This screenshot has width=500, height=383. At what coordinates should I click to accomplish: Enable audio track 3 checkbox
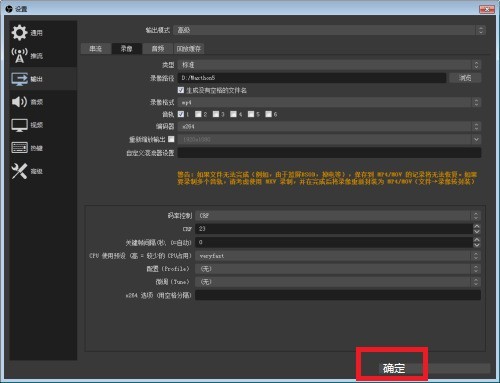click(216, 114)
